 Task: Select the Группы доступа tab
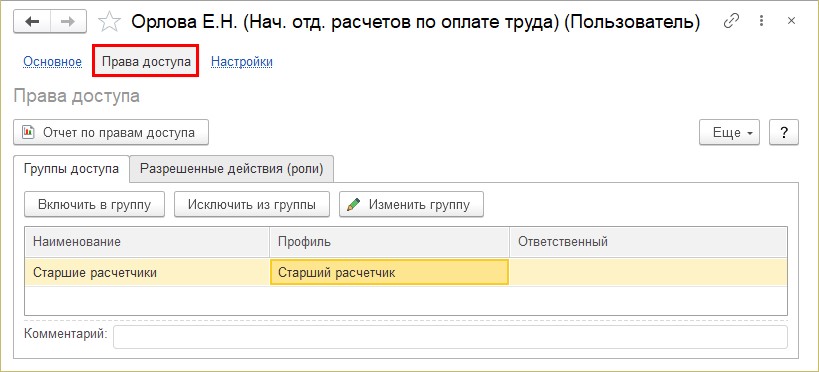pyautogui.click(x=72, y=169)
